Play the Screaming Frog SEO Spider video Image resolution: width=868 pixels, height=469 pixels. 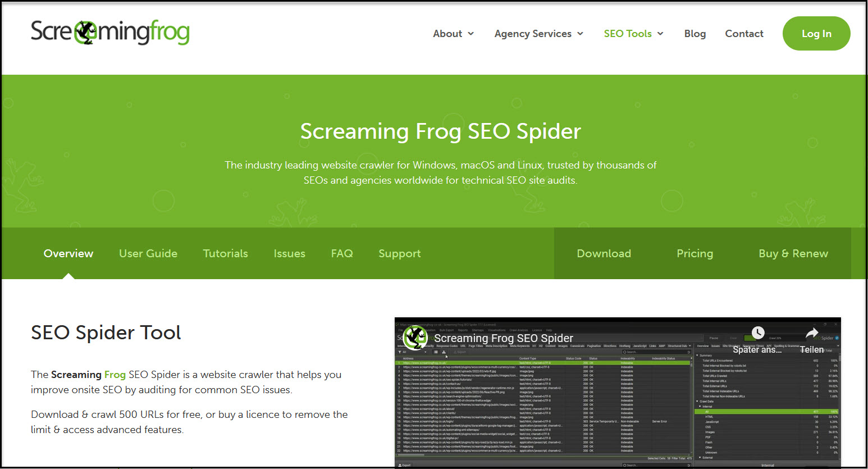tap(618, 393)
